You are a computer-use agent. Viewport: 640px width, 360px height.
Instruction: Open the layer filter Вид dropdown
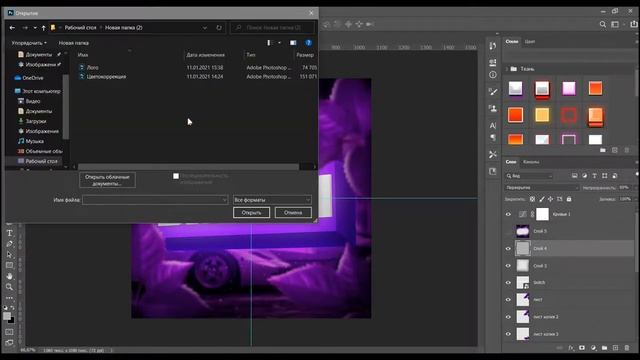(x=529, y=176)
